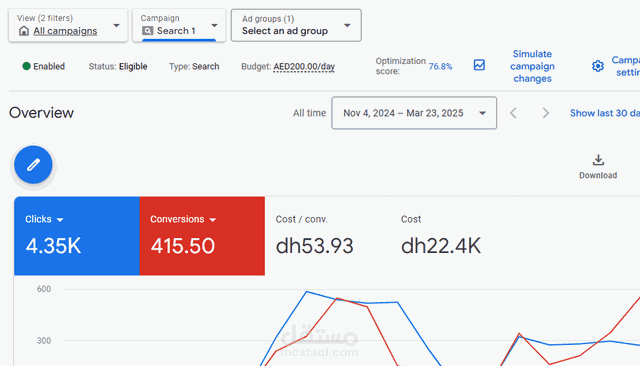
Task: Click the search campaign icon beside Search 1
Action: (147, 31)
